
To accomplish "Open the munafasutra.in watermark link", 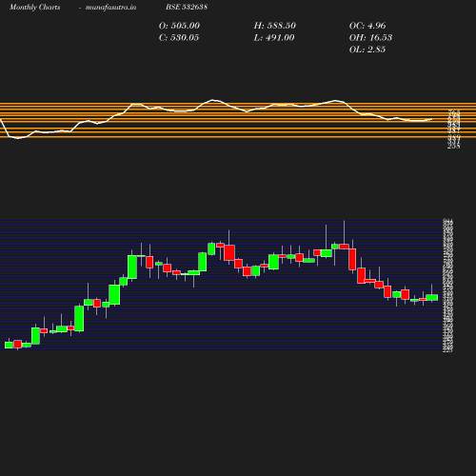I will [110, 7].
